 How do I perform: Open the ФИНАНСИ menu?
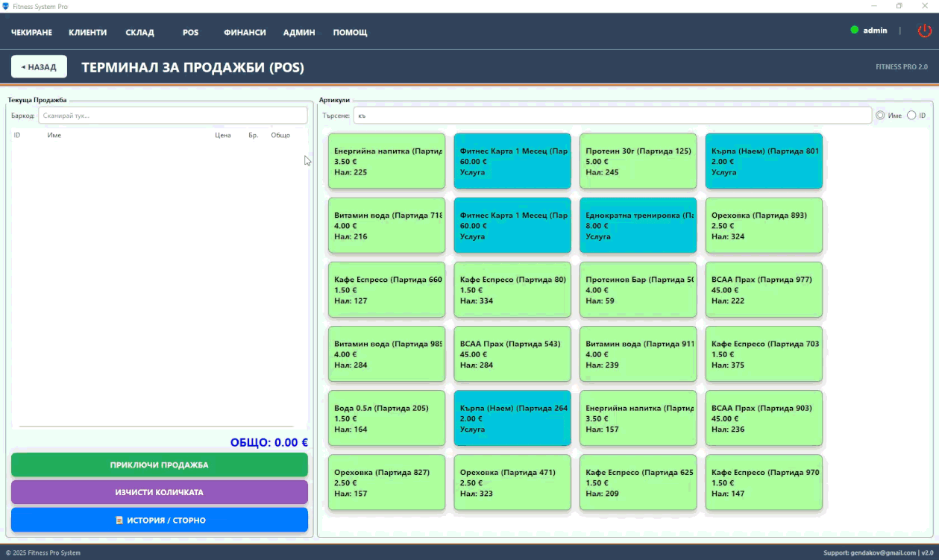click(x=245, y=33)
